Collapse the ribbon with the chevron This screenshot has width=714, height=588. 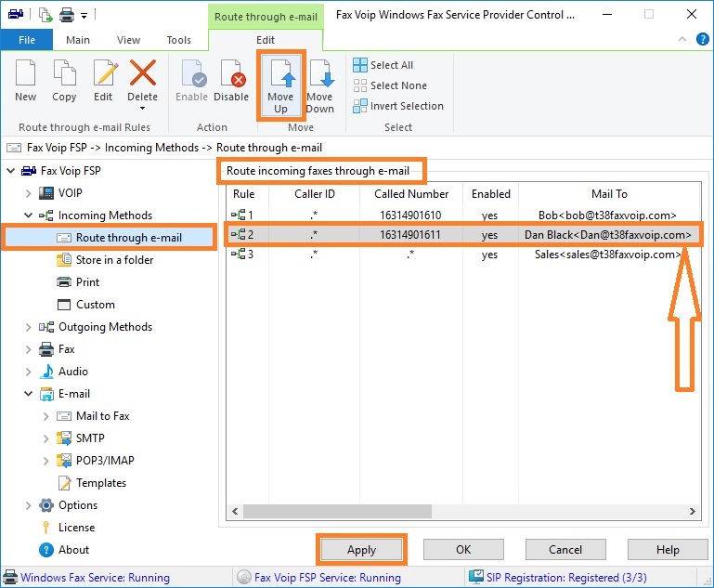click(682, 39)
